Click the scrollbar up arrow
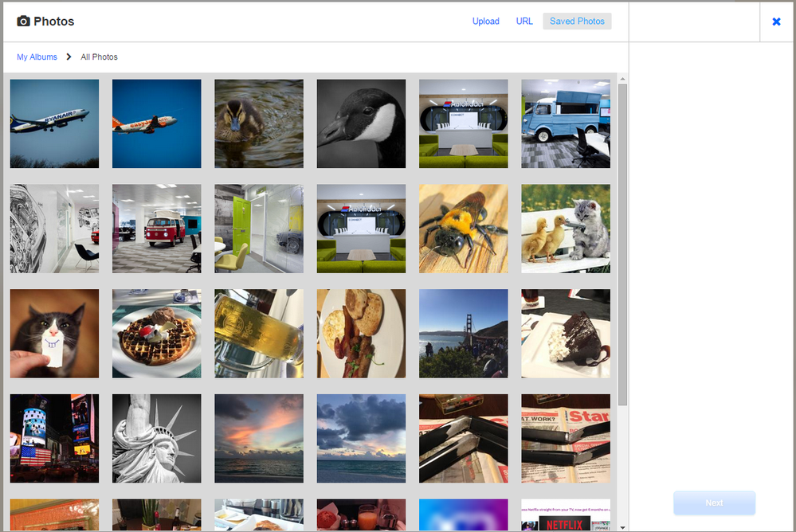The height and width of the screenshot is (532, 796). 622,79
